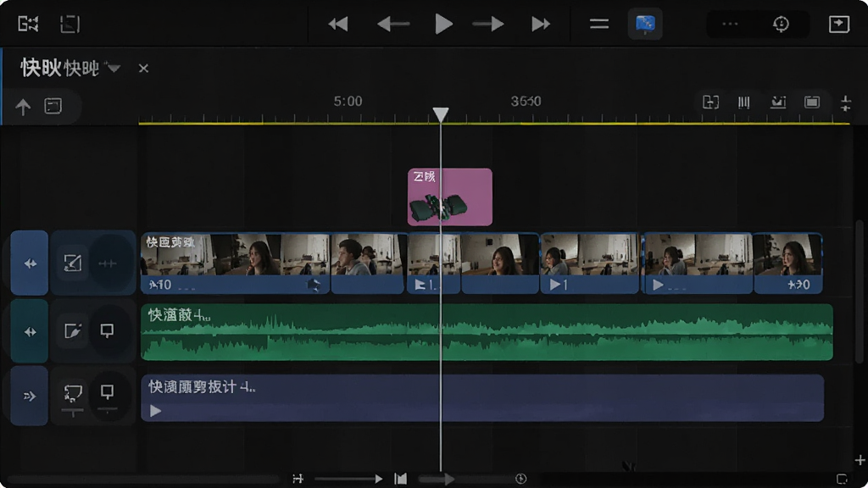Select the 快映 project tab

coord(60,68)
